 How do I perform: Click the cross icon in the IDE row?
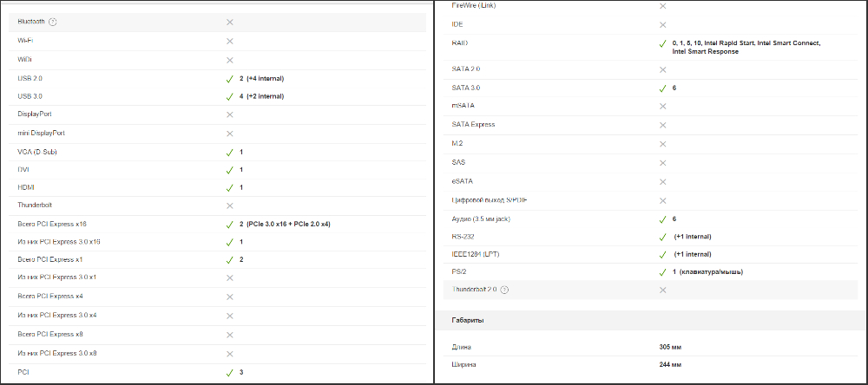662,25
